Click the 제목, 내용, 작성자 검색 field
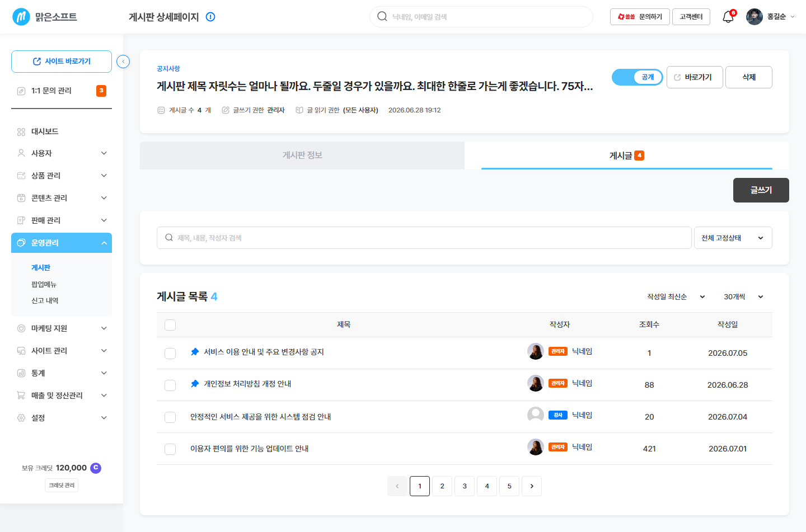The image size is (806, 532). pyautogui.click(x=424, y=238)
